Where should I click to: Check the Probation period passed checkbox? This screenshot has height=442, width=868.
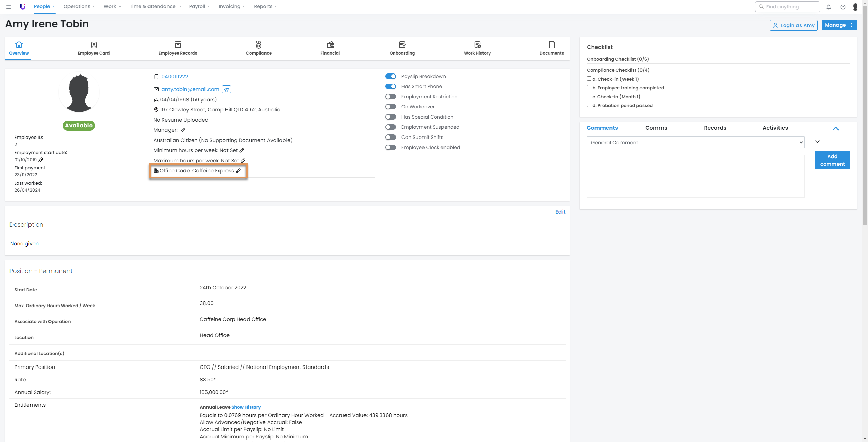589,105
